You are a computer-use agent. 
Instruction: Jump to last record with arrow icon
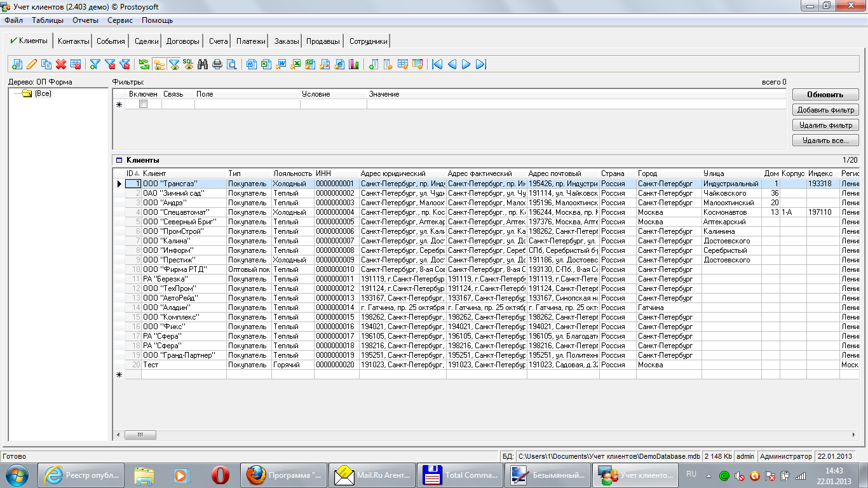point(481,64)
